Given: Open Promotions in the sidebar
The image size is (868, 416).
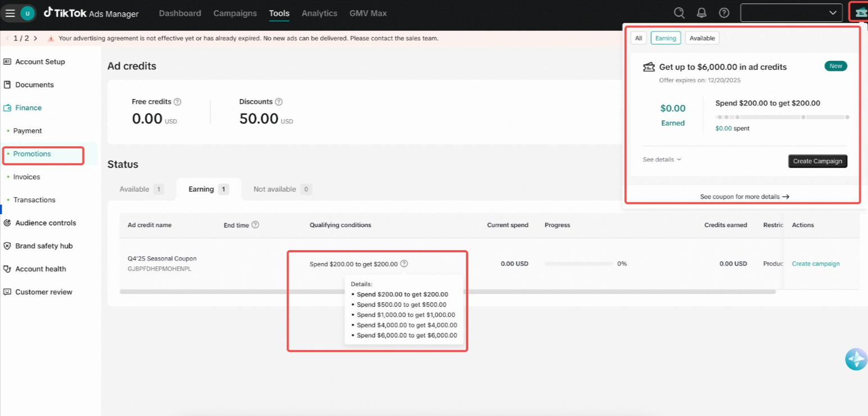Looking at the screenshot, I should click(x=32, y=154).
